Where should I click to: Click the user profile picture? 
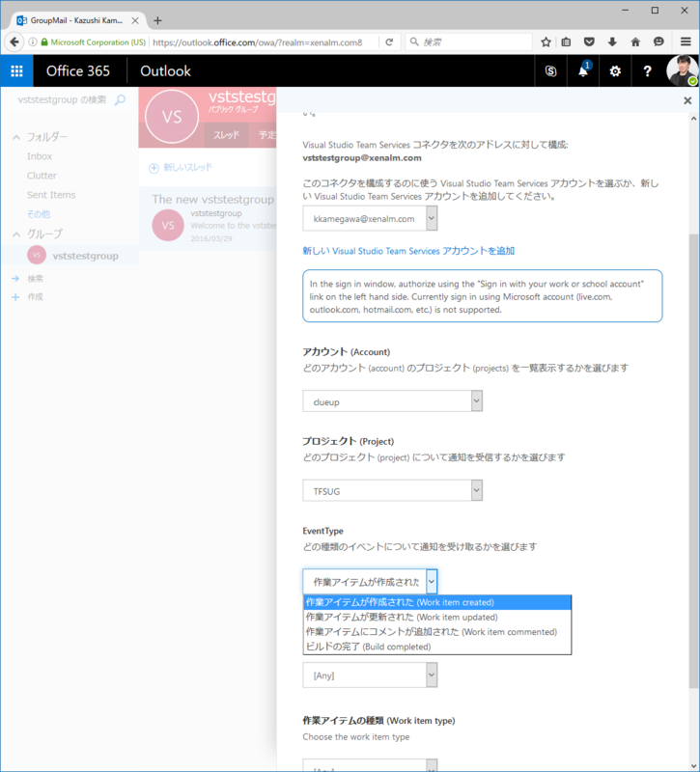(682, 70)
